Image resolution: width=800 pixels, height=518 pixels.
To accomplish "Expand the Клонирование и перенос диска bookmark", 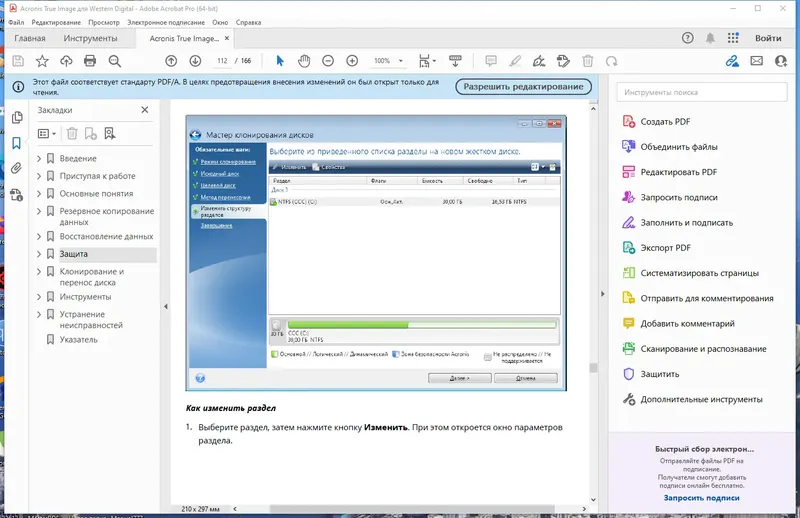I will point(39,272).
